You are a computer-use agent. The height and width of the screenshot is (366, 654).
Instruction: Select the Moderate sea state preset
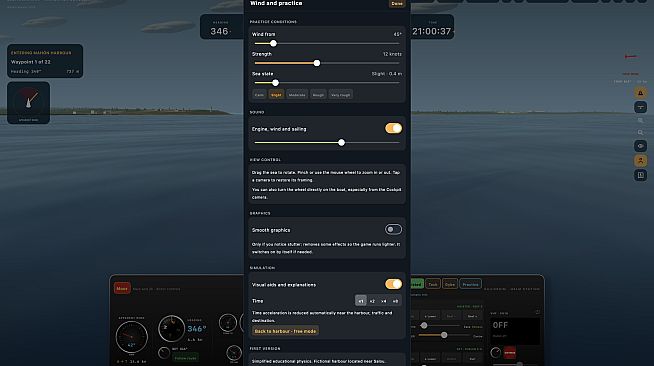[297, 95]
